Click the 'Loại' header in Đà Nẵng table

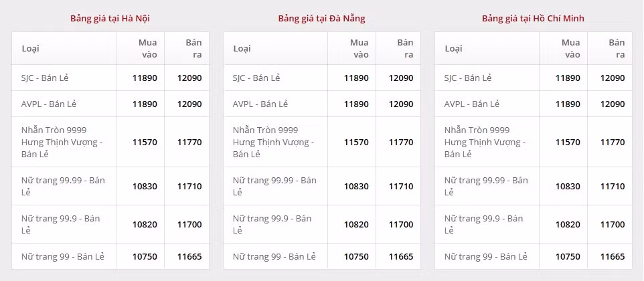[242, 48]
